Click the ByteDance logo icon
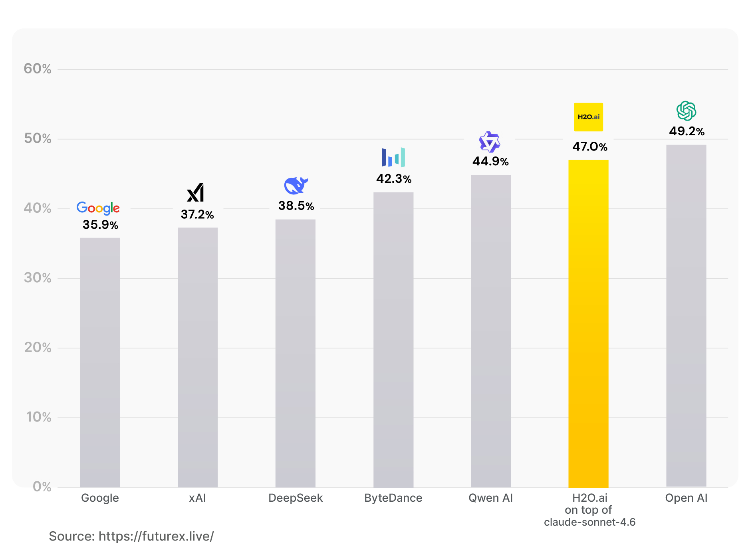The height and width of the screenshot is (560, 752). tap(393, 157)
